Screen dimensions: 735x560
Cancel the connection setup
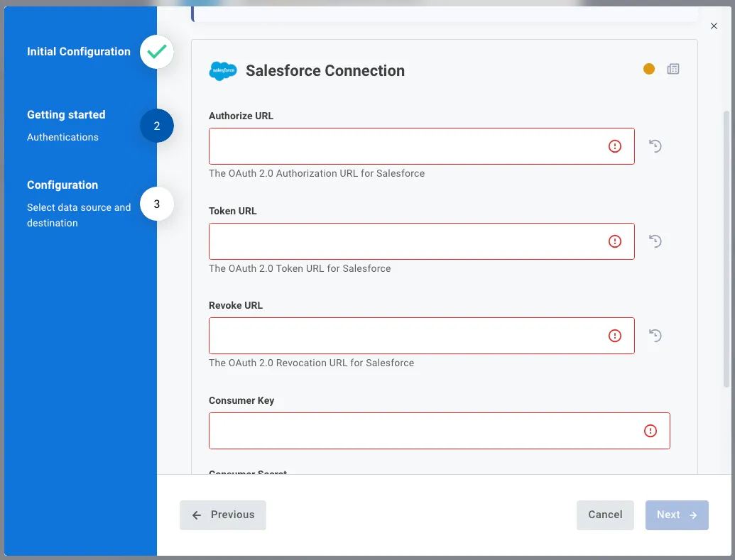(605, 515)
